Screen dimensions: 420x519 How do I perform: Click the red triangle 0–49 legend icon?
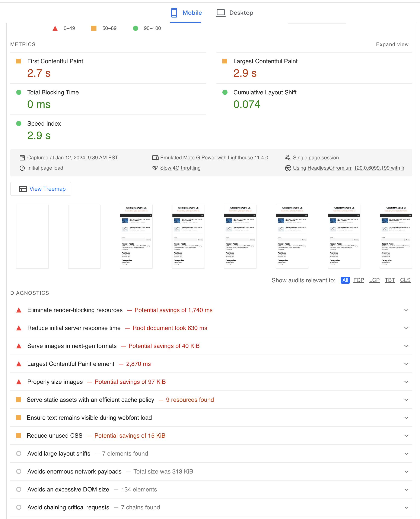tap(55, 28)
